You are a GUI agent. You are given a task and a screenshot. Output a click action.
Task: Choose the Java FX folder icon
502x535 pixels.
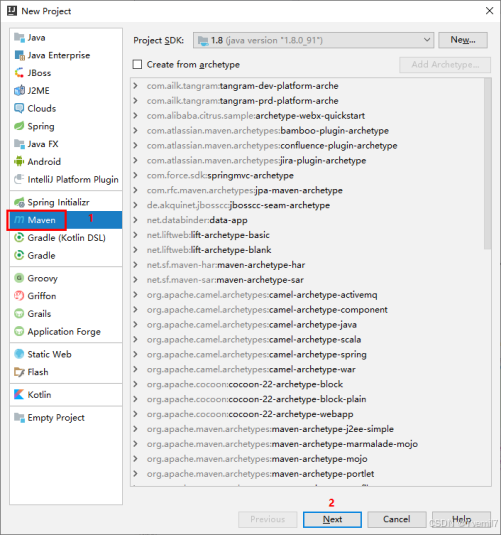coord(19,144)
